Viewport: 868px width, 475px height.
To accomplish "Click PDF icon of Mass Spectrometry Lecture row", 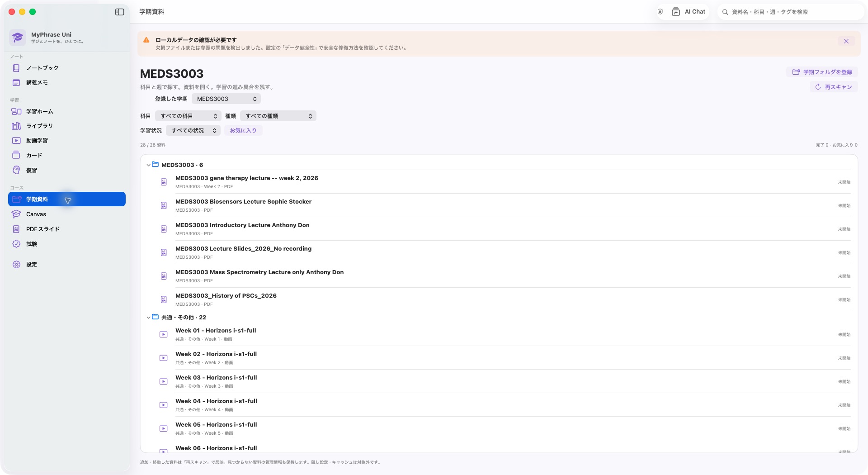I will (x=164, y=276).
